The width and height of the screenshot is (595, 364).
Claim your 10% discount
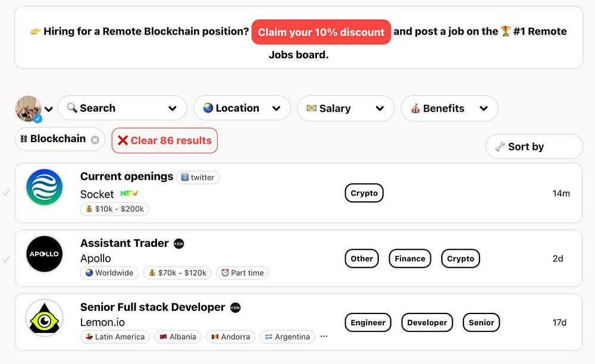pos(321,32)
